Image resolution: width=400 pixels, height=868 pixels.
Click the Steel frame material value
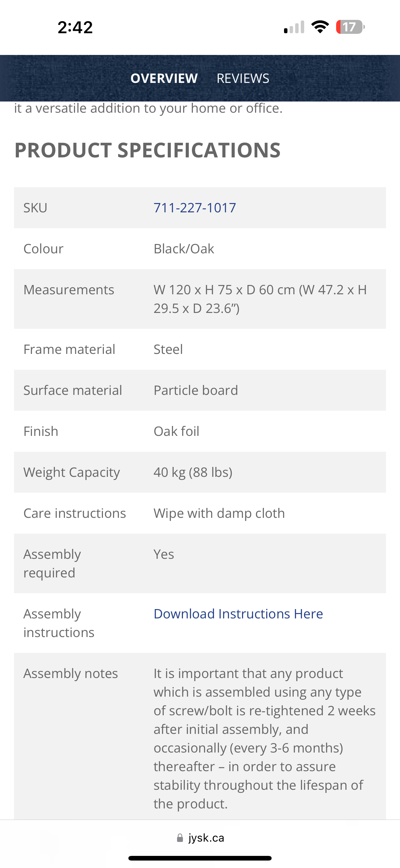point(168,349)
